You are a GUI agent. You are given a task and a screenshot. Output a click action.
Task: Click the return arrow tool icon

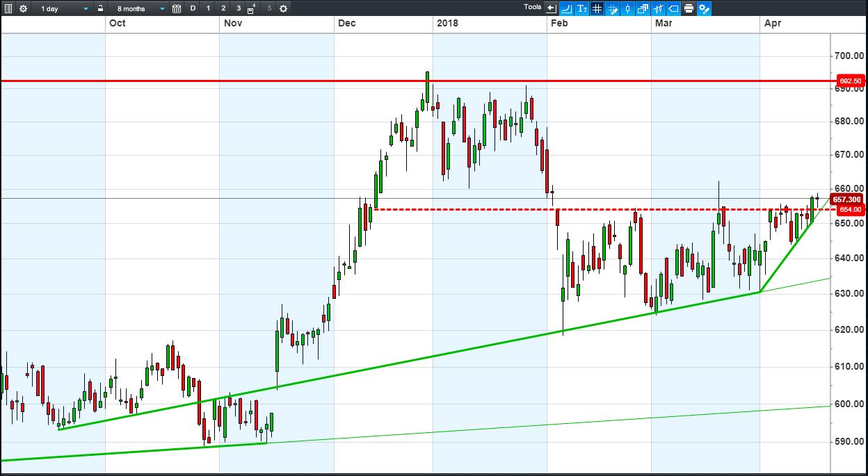tap(552, 8)
